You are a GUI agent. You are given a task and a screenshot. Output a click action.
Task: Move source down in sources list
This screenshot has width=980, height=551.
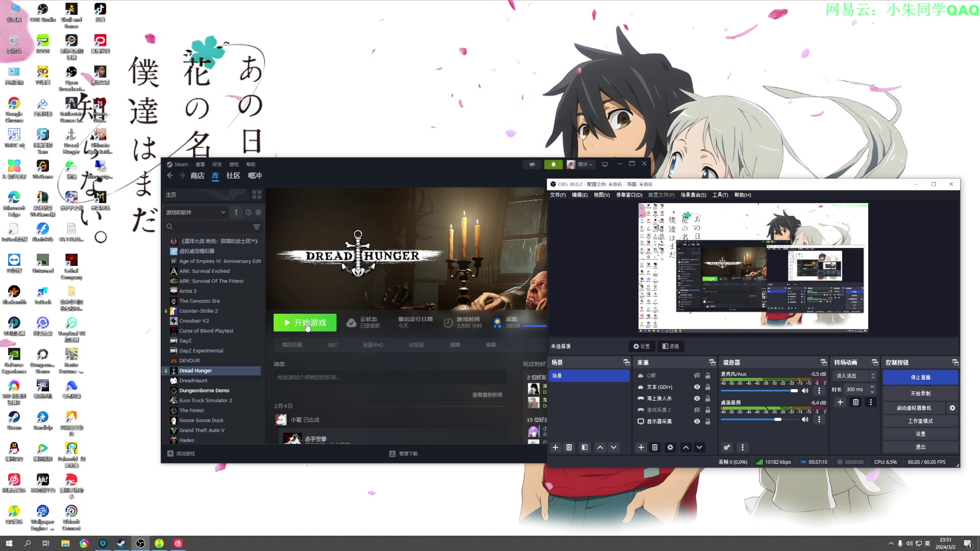[699, 447]
